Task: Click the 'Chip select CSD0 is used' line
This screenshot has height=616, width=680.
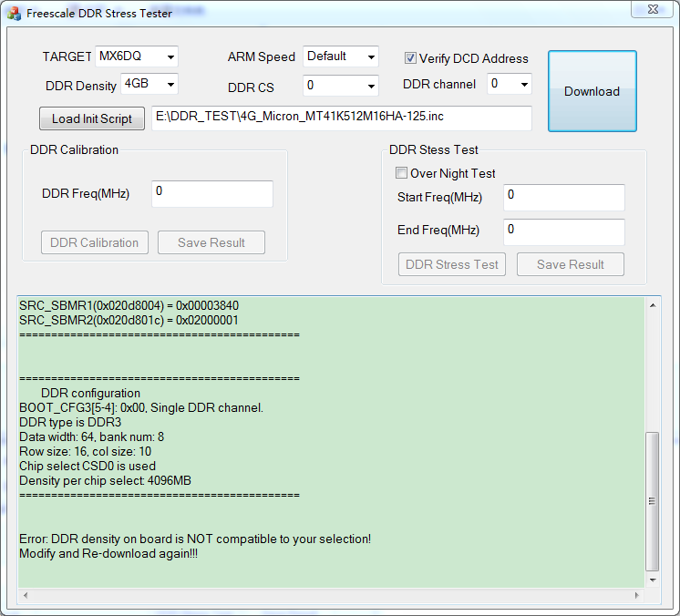Action: pyautogui.click(x=88, y=466)
